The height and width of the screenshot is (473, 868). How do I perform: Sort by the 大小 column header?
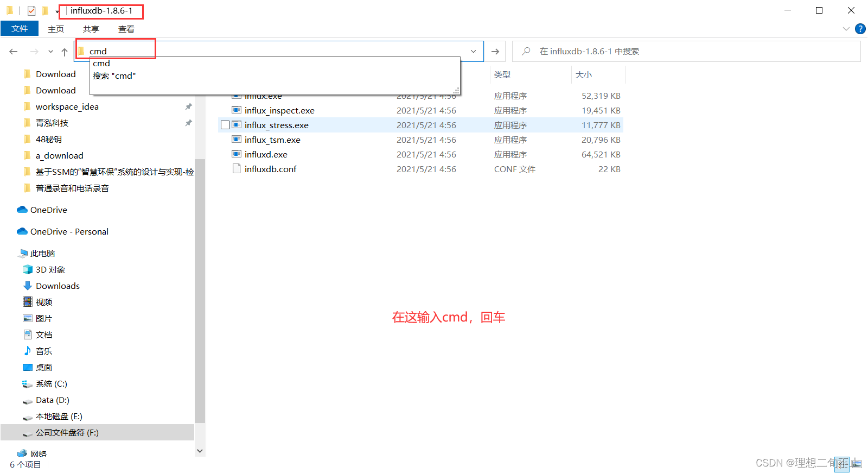click(x=584, y=75)
